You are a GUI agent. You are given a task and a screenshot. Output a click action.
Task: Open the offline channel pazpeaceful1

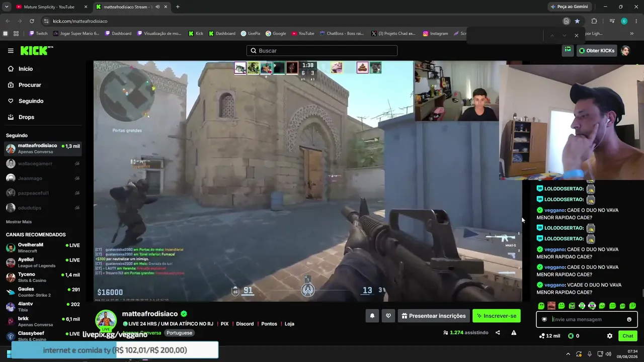click(x=43, y=193)
